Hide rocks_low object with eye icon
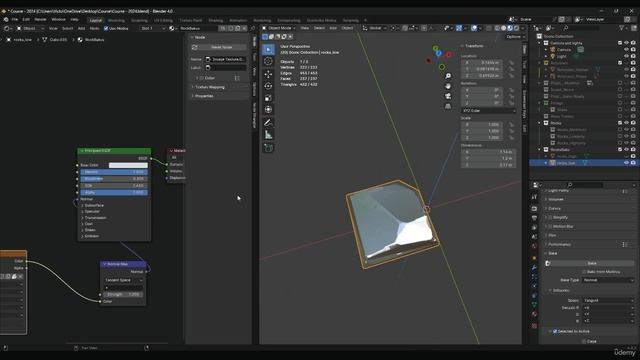The height and width of the screenshot is (360, 640). 626,163
